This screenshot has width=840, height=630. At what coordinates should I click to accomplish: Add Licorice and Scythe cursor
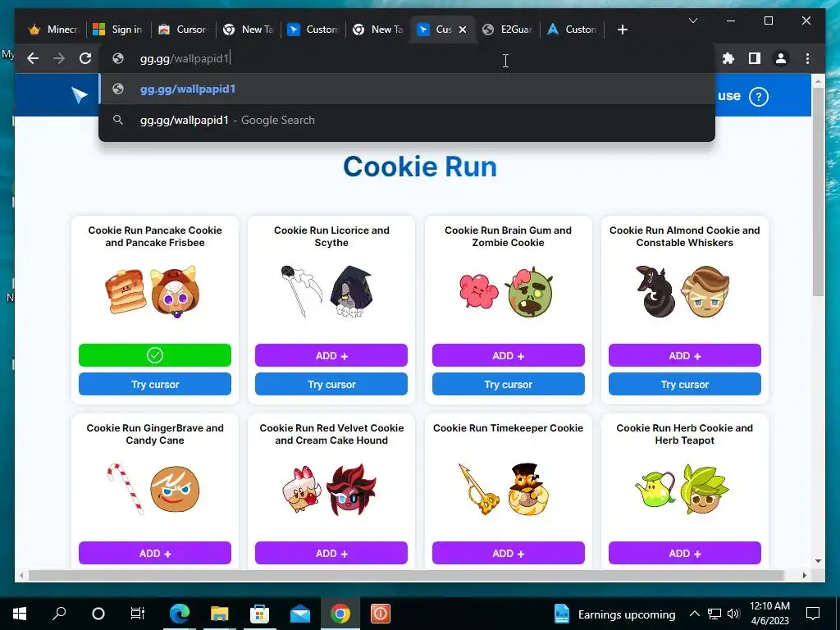pos(331,355)
